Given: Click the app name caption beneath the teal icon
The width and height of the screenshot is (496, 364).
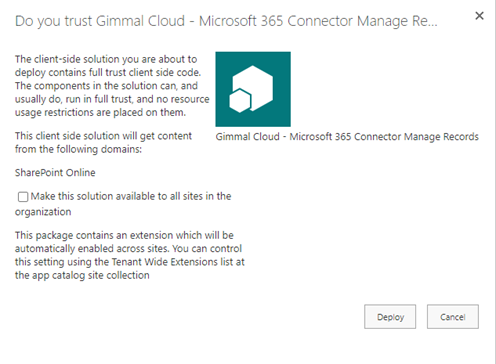Looking at the screenshot, I should tap(347, 137).
